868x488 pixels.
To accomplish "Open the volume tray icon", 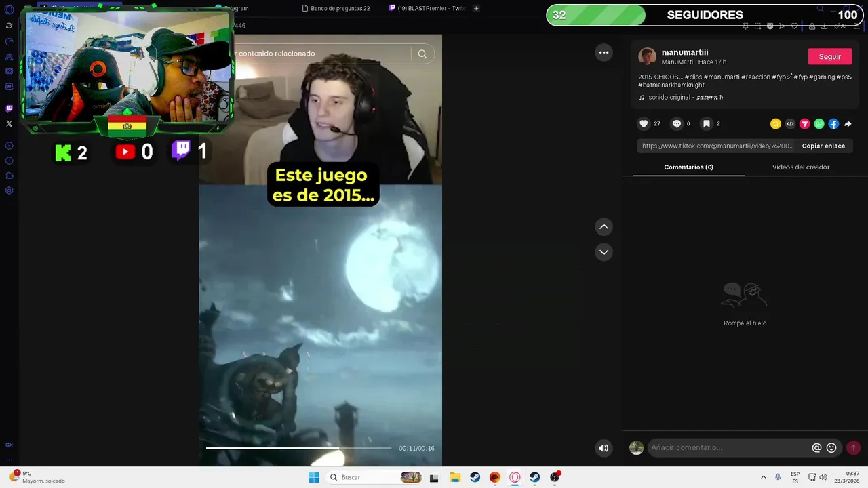I will click(x=823, y=477).
